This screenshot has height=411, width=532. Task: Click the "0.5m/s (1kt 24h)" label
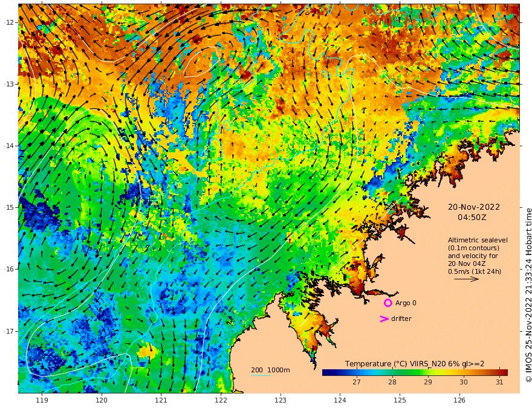(475, 271)
